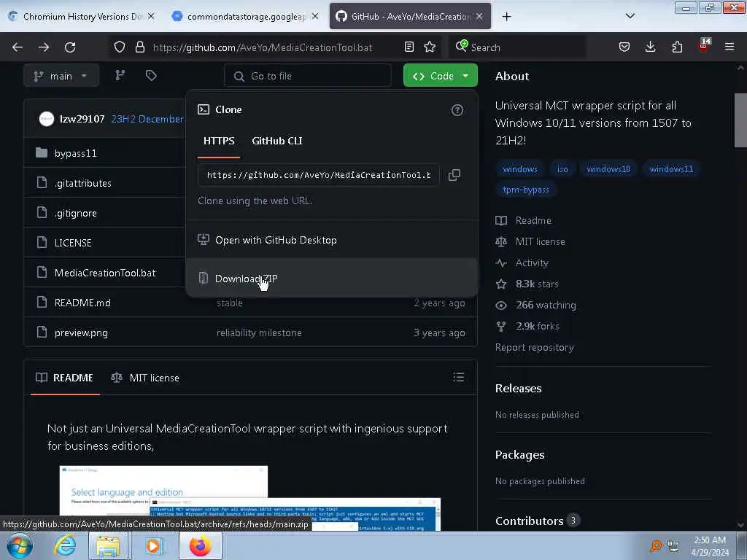747x560 pixels.
Task: Select the HTTPS clone tab
Action: (x=219, y=141)
